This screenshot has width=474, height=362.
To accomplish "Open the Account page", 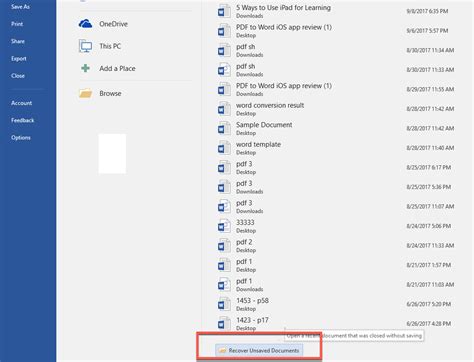I will coord(21,103).
